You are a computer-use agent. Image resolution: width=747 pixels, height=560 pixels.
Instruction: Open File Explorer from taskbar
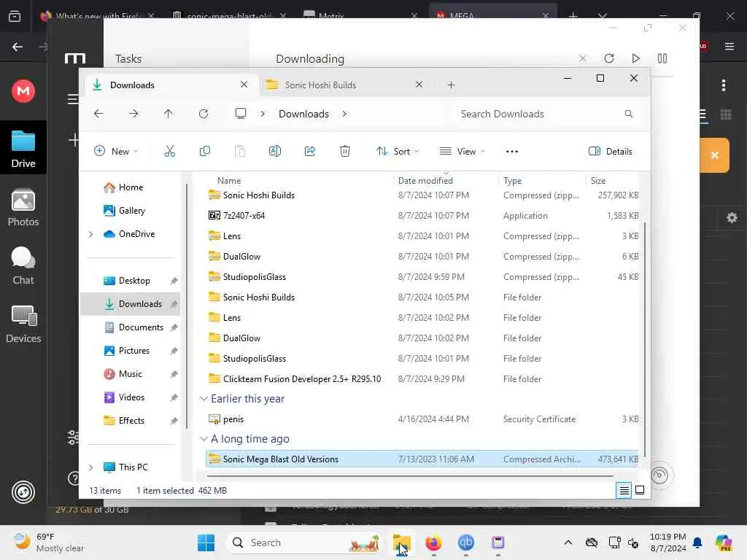[401, 542]
